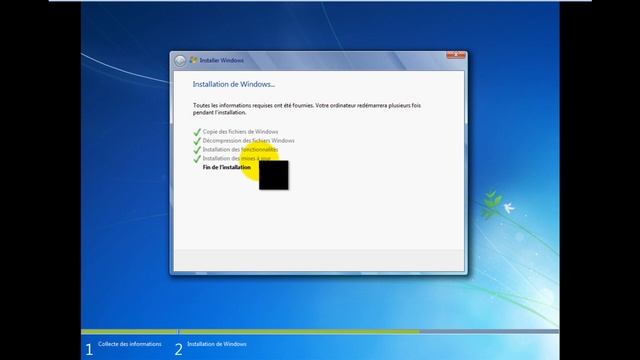Click step 2 'Installation de Windows' label
This screenshot has width=640, height=360.
[x=217, y=344]
